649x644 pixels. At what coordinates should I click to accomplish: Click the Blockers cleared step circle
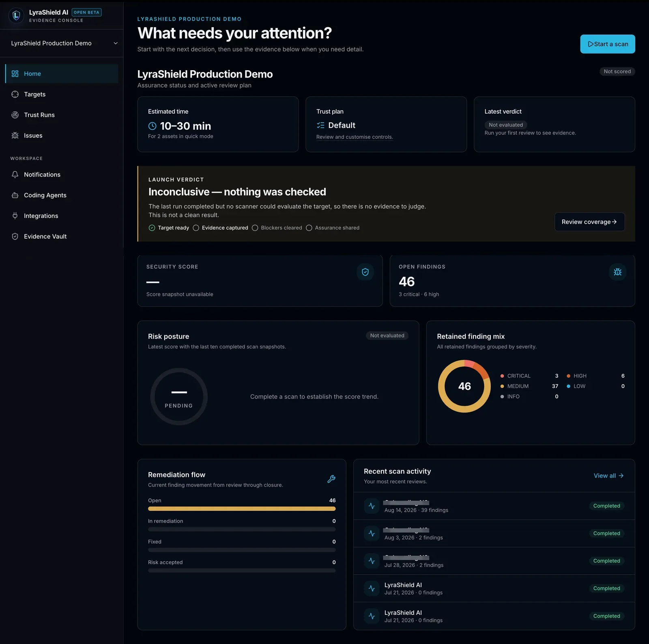(255, 228)
